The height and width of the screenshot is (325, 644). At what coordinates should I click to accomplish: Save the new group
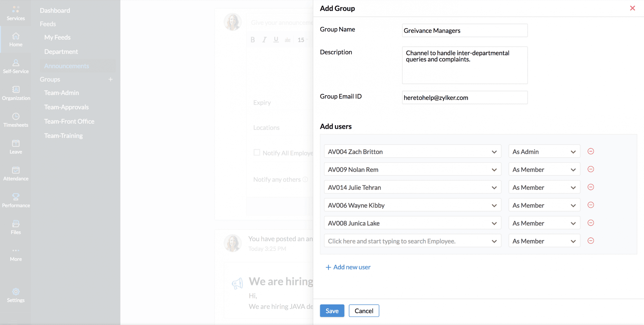pyautogui.click(x=332, y=311)
